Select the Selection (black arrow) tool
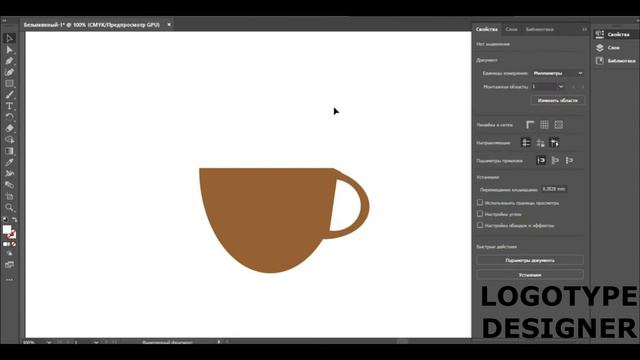Image resolution: width=640 pixels, height=360 pixels. [9, 38]
